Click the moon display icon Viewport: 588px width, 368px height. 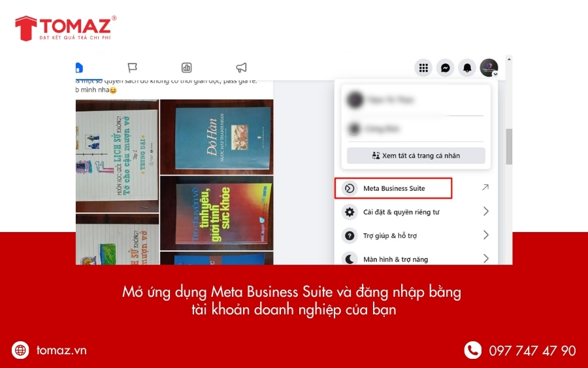(350, 259)
